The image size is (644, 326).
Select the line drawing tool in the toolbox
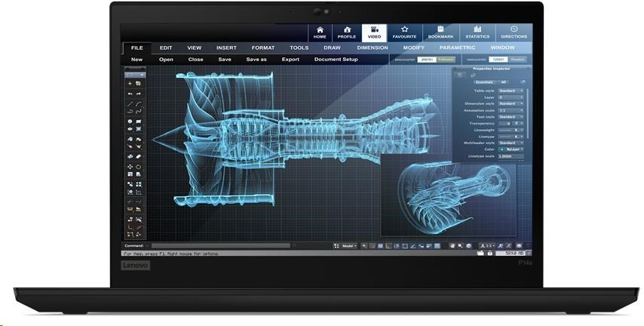[x=130, y=103]
